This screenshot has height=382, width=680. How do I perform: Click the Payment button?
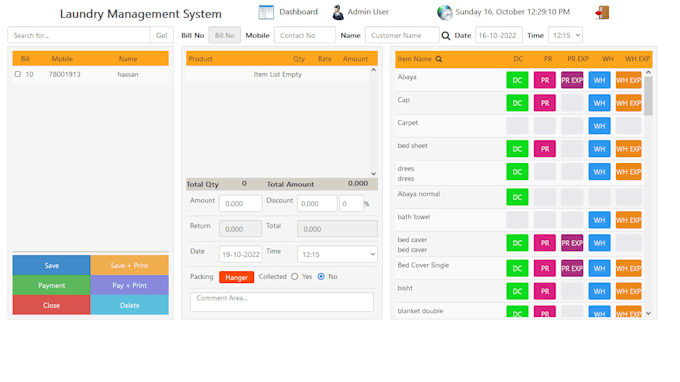(52, 285)
